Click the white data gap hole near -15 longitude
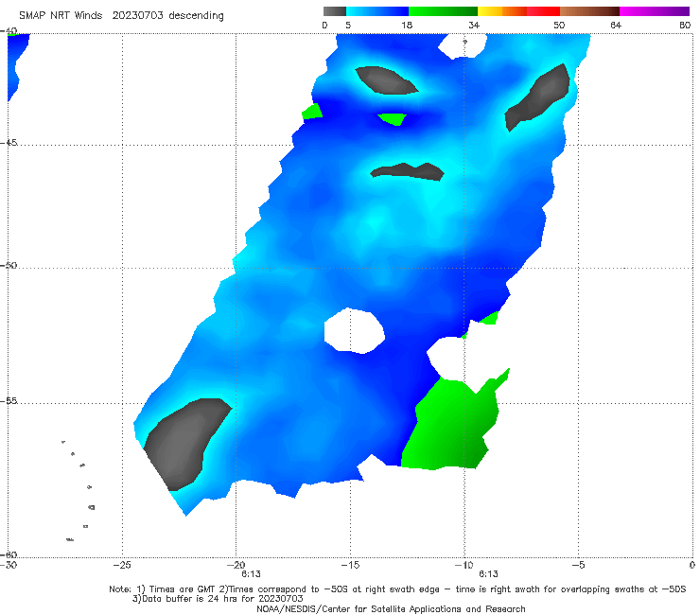This screenshot has height=615, width=700. (354, 331)
